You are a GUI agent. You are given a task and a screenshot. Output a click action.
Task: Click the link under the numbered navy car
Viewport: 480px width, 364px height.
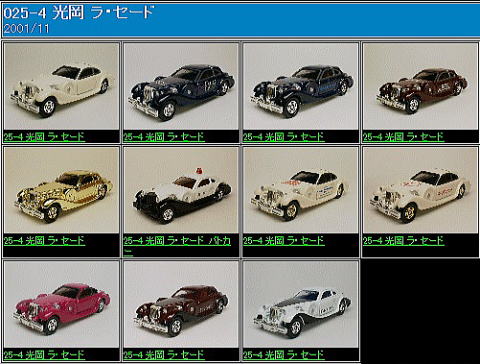coord(164,137)
